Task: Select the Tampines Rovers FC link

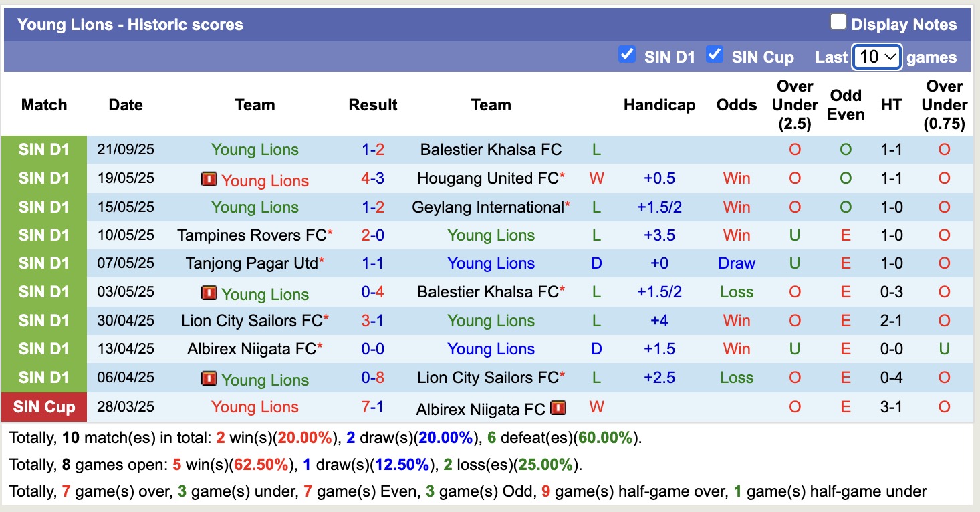Action: tap(251, 235)
